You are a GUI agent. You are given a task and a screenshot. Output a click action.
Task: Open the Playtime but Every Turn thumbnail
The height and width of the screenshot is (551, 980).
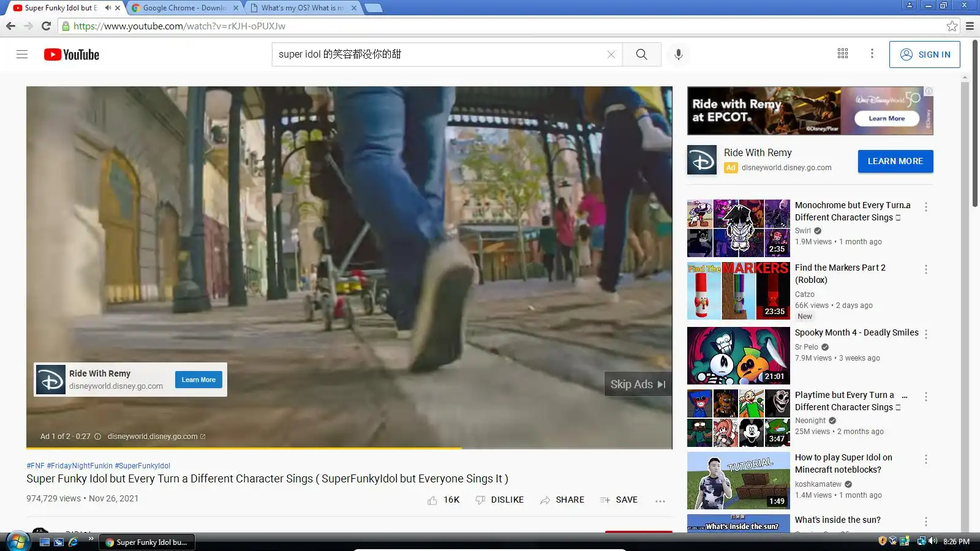739,418
